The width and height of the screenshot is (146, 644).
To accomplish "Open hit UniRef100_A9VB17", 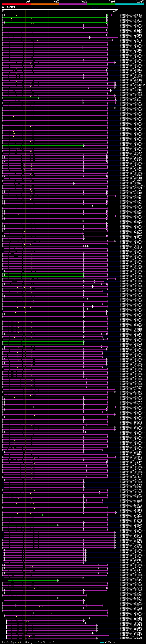I will 131,153.
